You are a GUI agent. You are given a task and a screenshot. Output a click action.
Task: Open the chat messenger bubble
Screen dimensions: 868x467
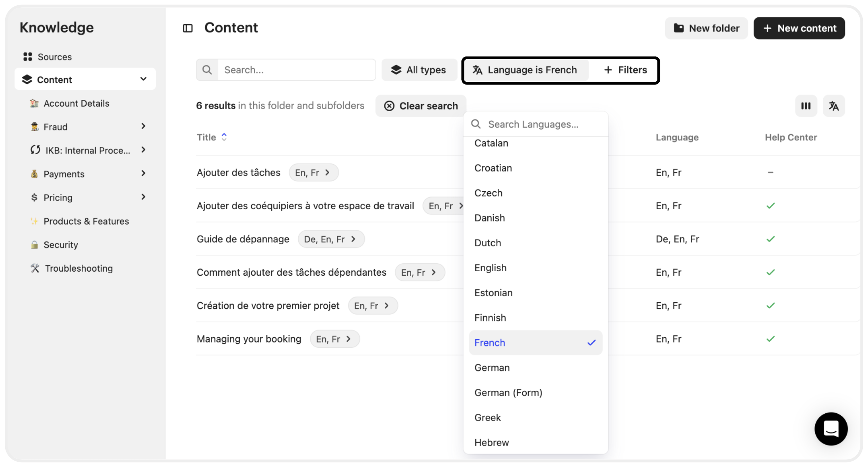coord(831,429)
